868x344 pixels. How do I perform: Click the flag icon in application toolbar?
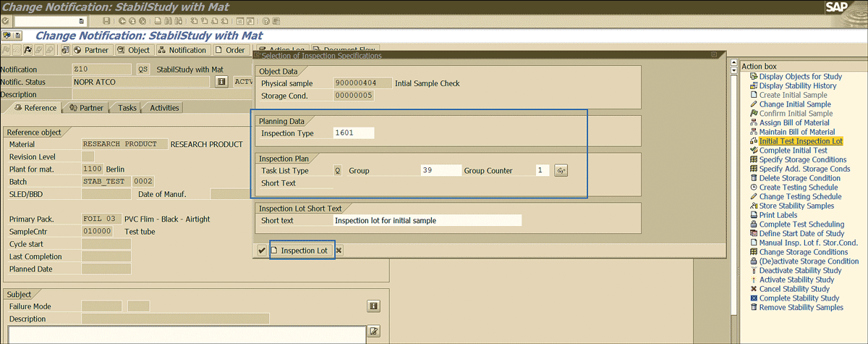tap(28, 50)
